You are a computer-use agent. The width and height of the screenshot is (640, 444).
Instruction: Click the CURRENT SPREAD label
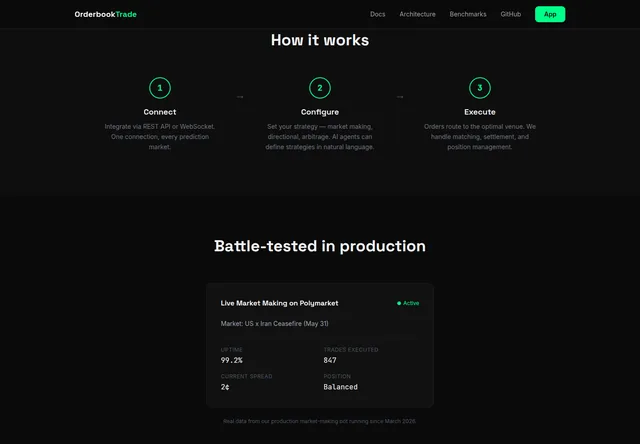tap(246, 376)
